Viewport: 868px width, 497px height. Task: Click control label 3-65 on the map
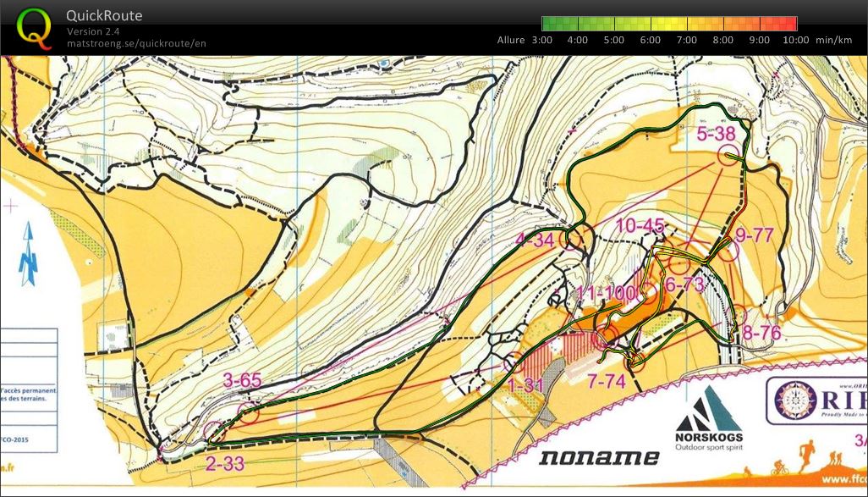pos(242,380)
